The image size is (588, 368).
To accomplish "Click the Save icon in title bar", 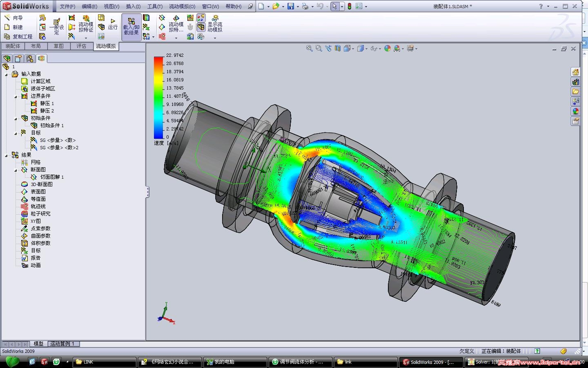I will click(291, 6).
